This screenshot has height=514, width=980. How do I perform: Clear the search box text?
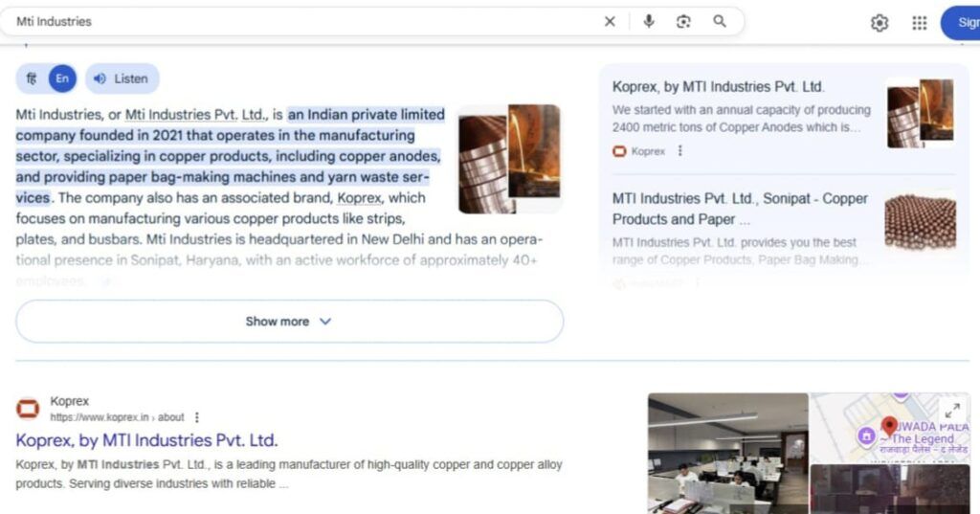click(x=610, y=22)
